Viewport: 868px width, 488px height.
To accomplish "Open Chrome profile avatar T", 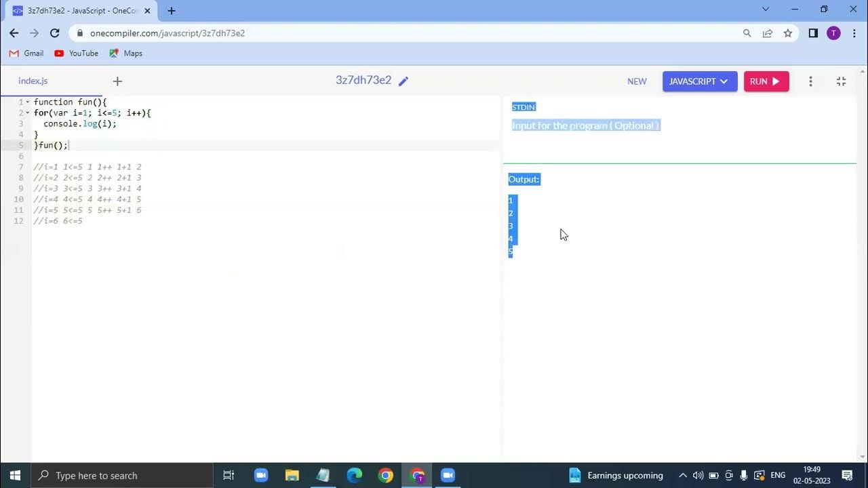I will pos(833,33).
